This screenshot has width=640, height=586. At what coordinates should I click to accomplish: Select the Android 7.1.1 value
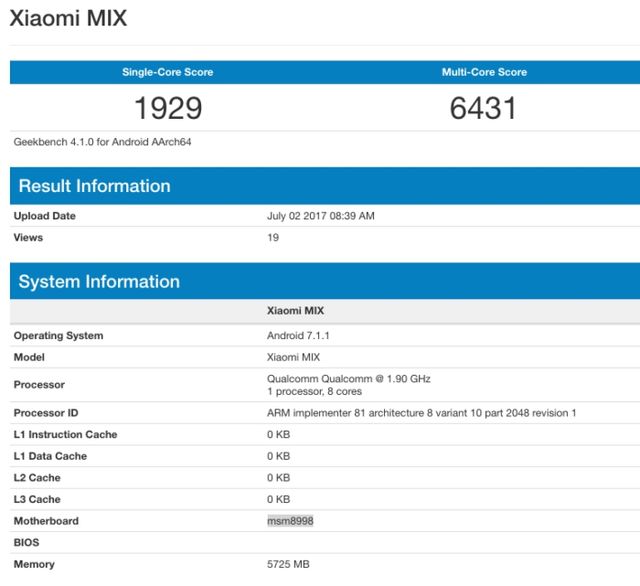tap(298, 335)
